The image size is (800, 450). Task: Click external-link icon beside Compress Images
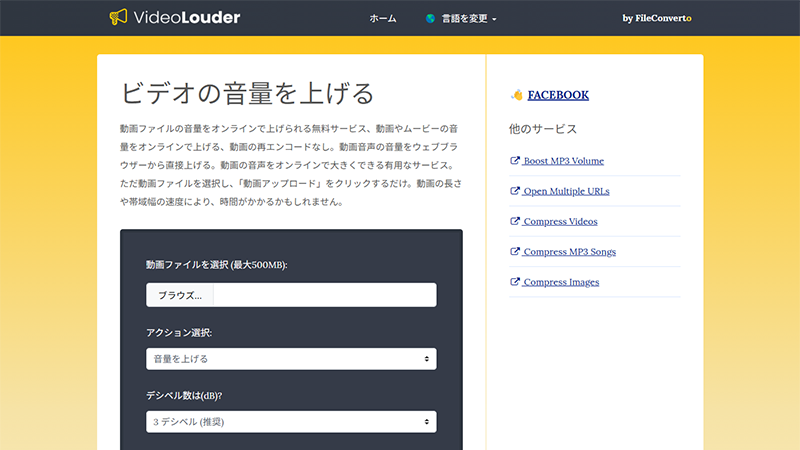[x=515, y=281]
